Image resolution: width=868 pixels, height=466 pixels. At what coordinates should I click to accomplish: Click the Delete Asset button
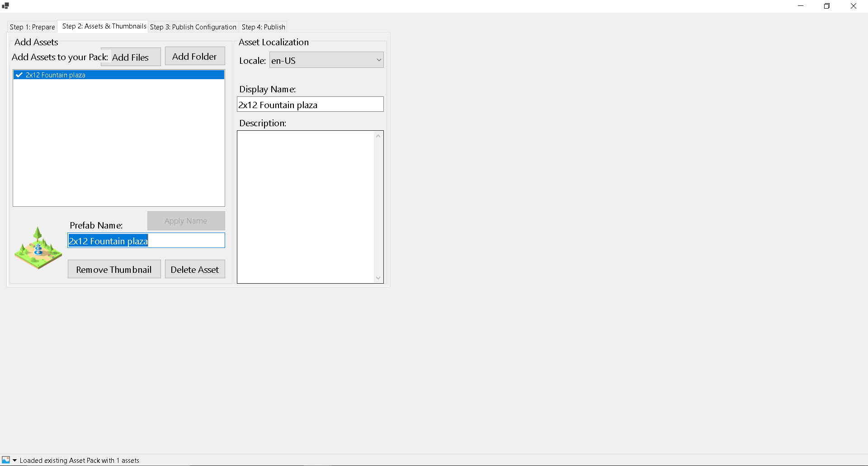tap(194, 269)
